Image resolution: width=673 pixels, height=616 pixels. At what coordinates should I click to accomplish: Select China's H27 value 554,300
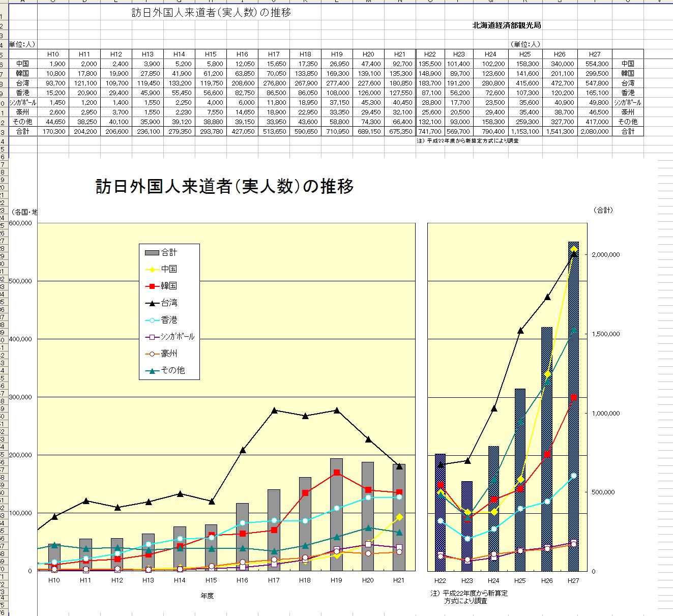[594, 64]
